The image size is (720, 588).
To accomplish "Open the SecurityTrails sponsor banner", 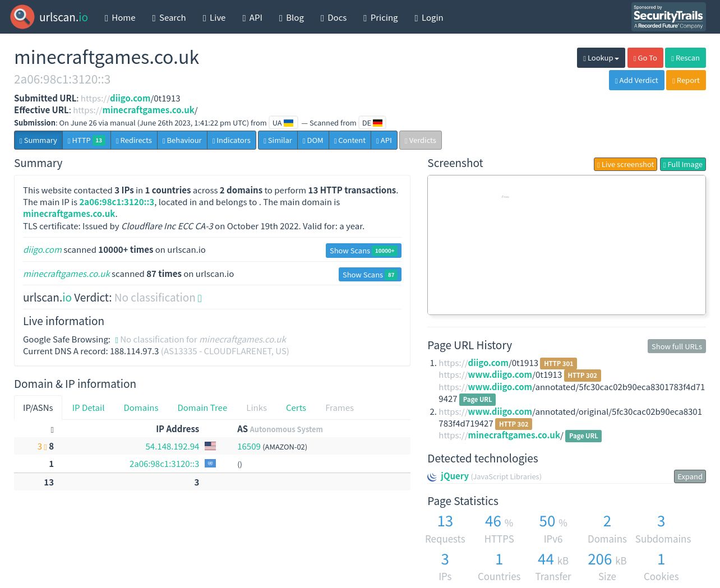I will (668, 17).
